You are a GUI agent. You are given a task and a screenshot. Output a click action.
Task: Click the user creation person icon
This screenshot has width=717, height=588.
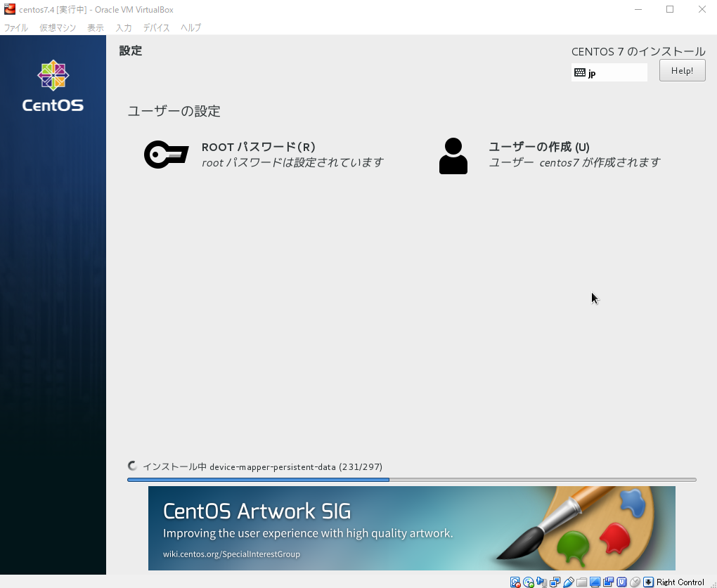[x=453, y=156]
